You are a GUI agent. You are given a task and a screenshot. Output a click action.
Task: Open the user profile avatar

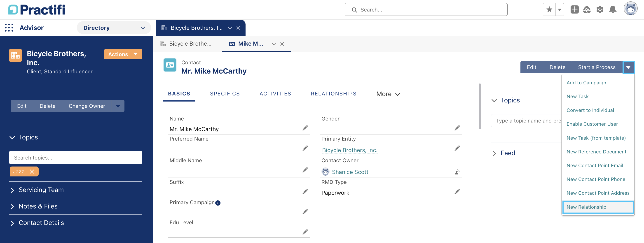coord(630,9)
